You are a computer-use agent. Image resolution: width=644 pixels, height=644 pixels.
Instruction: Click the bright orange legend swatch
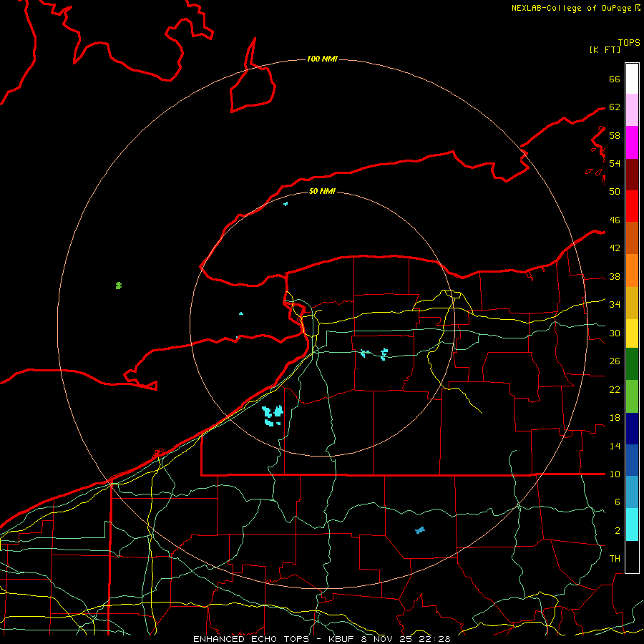(632, 270)
